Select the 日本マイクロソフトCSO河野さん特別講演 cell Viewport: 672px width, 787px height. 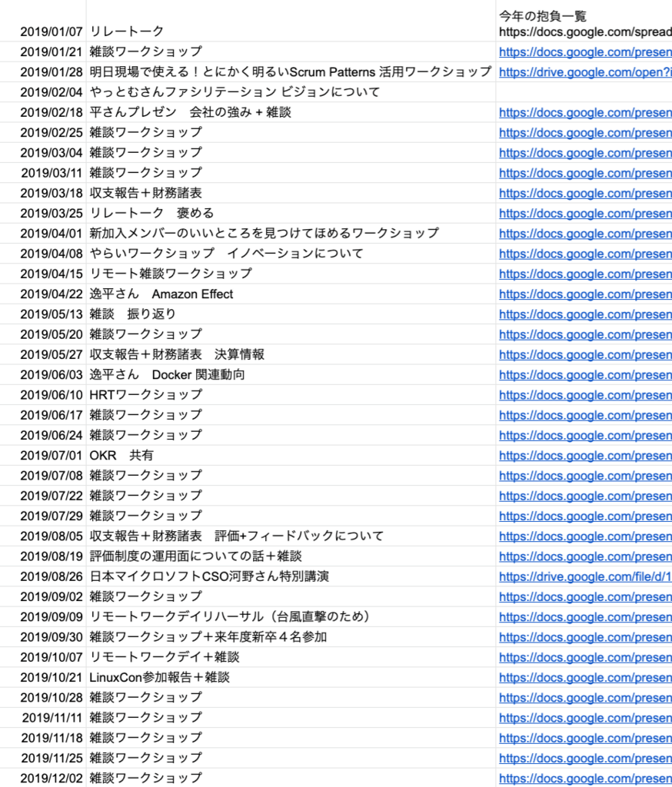click(209, 576)
